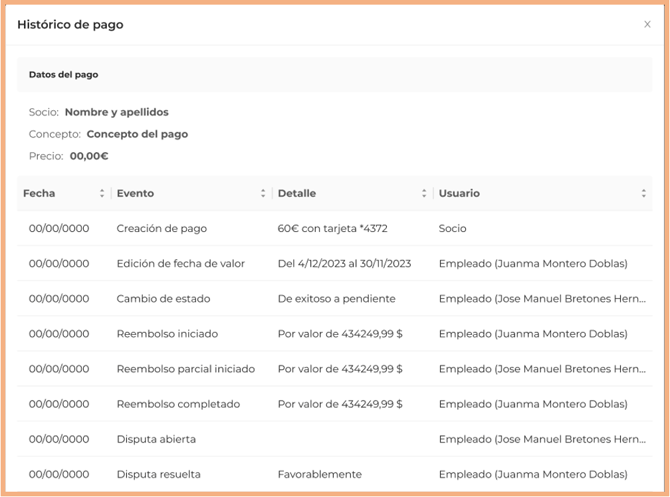Select the Reembolso parcial iniciado event
Image resolution: width=670 pixels, height=497 pixels.
pyautogui.click(x=185, y=369)
